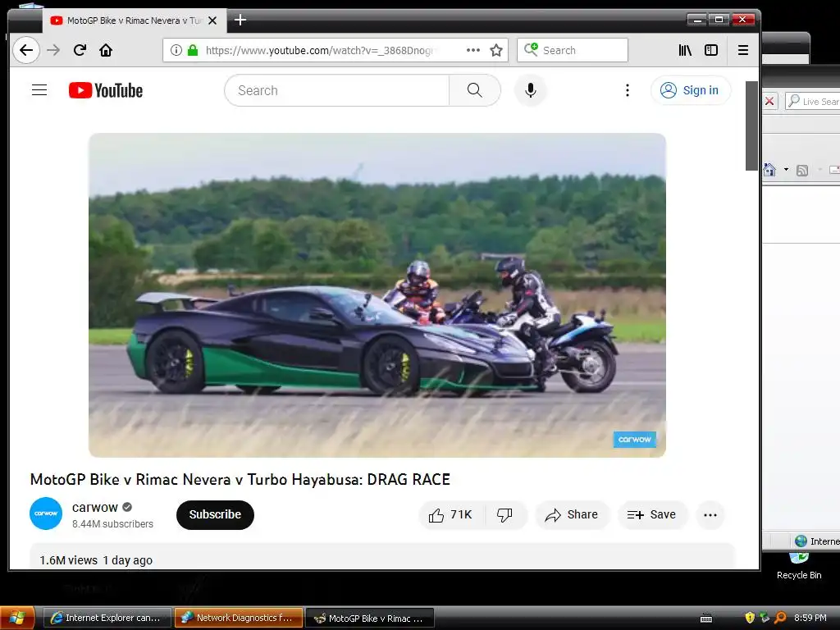Image resolution: width=840 pixels, height=630 pixels.
Task: Click the RSS feeds icon in Internet Explorer
Action: pos(802,171)
